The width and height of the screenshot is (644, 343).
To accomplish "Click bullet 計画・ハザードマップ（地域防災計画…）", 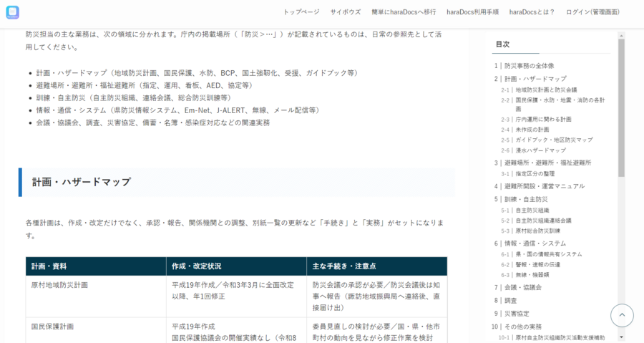I will click(197, 73).
